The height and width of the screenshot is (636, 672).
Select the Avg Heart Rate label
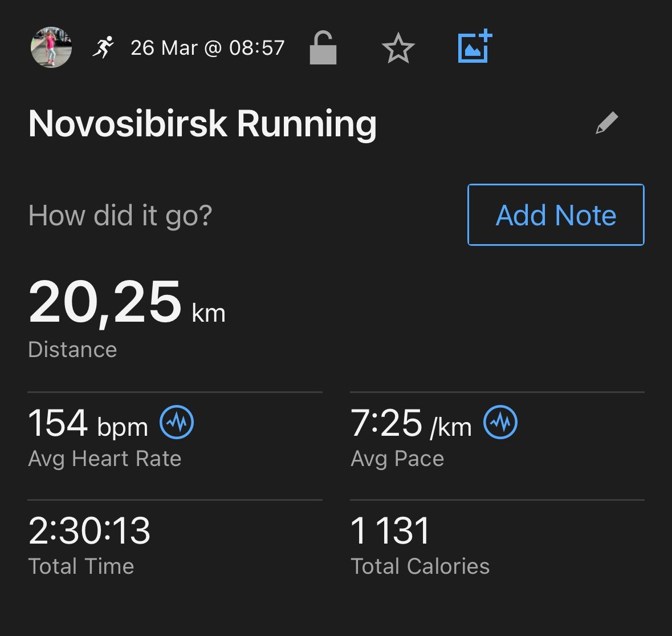point(104,459)
